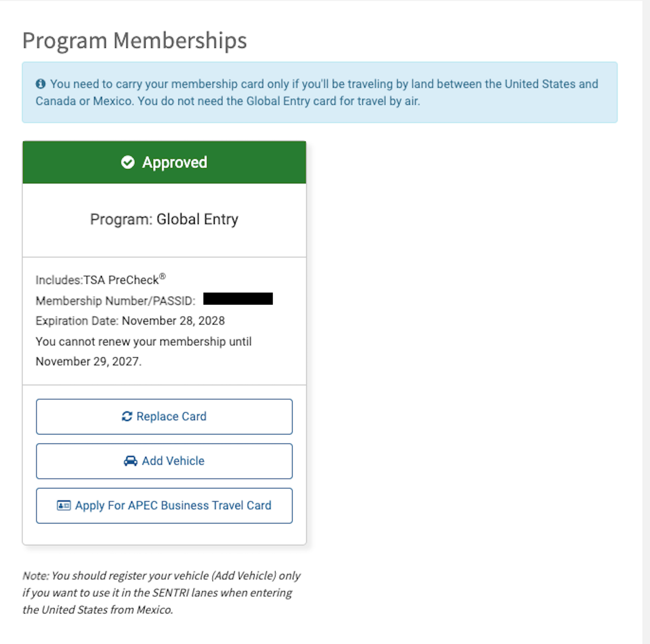Image resolution: width=650 pixels, height=644 pixels.
Task: Click the car icon on Add Vehicle button
Action: pyautogui.click(x=131, y=461)
